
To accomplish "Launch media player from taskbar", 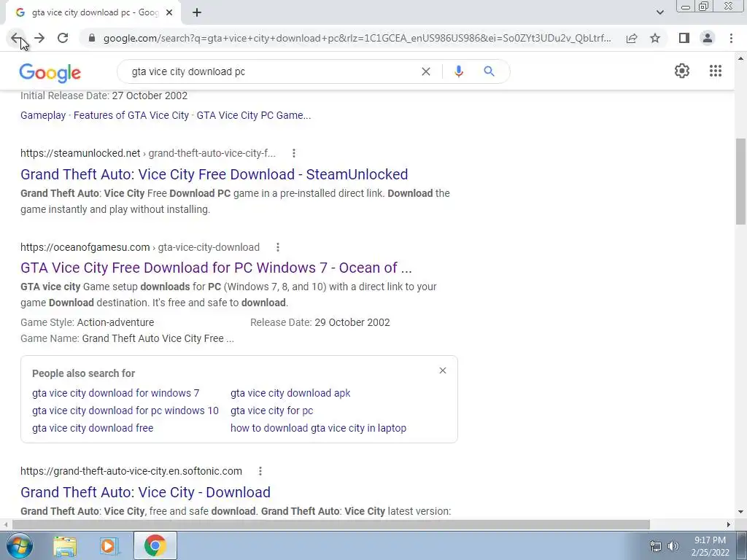I will [x=109, y=545].
